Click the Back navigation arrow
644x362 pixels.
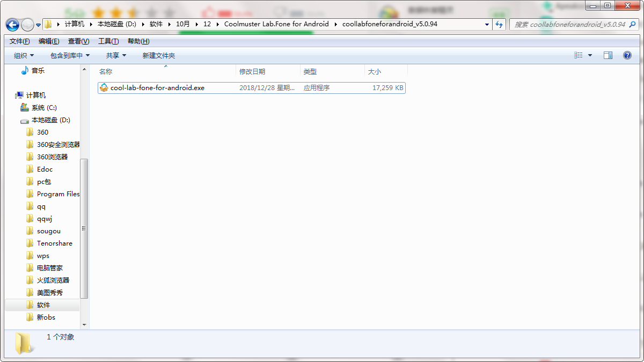click(x=13, y=25)
